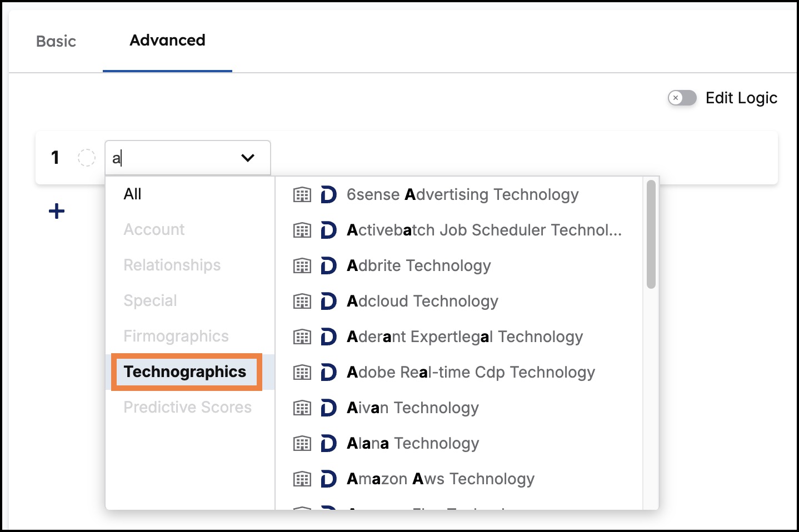Click building icon beside Adcloud Technology

click(x=302, y=301)
